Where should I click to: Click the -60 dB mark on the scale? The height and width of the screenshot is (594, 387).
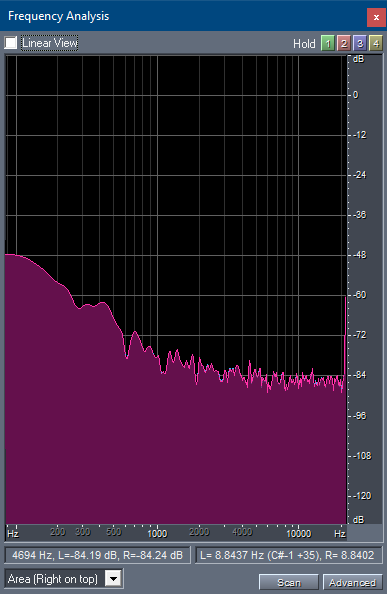[x=360, y=295]
